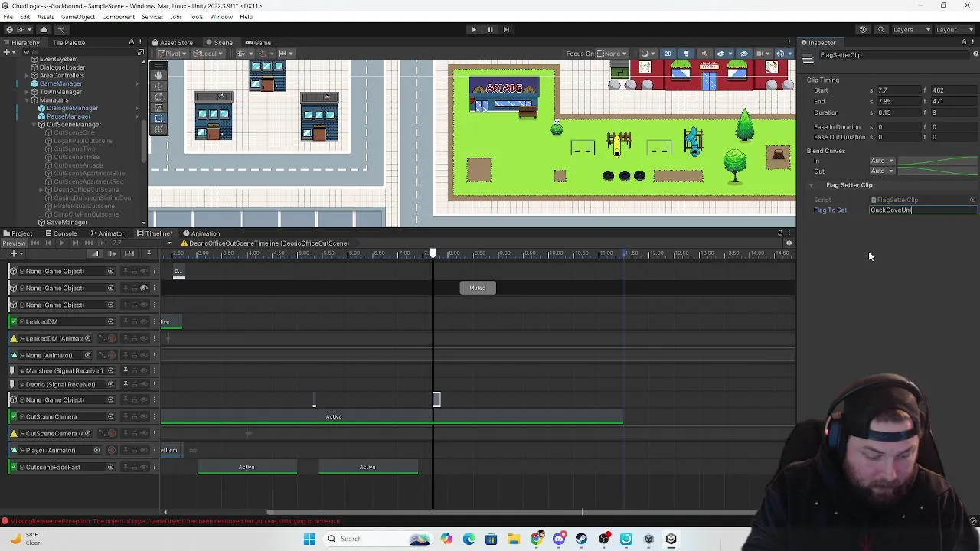The height and width of the screenshot is (551, 980).
Task: Open the GameObject menu
Action: (x=78, y=17)
